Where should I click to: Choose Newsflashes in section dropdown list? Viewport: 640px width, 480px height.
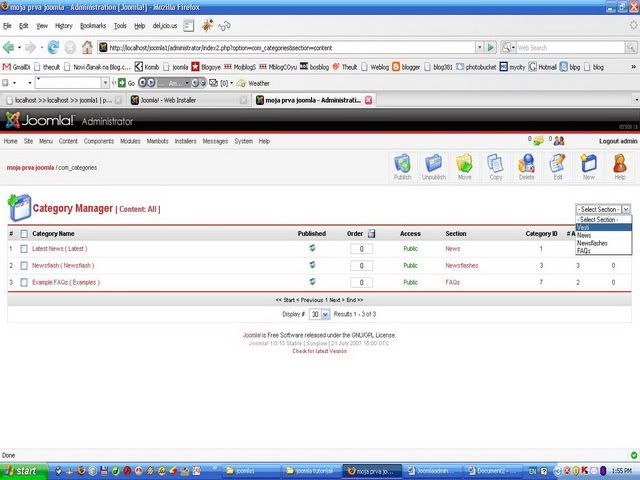coord(603,243)
